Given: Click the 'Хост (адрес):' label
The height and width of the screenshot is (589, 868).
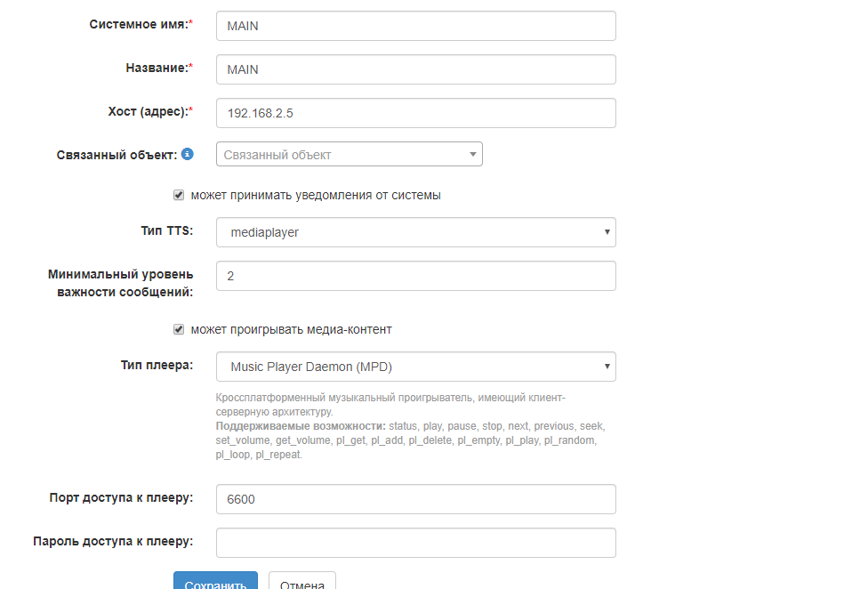Looking at the screenshot, I should [x=150, y=111].
